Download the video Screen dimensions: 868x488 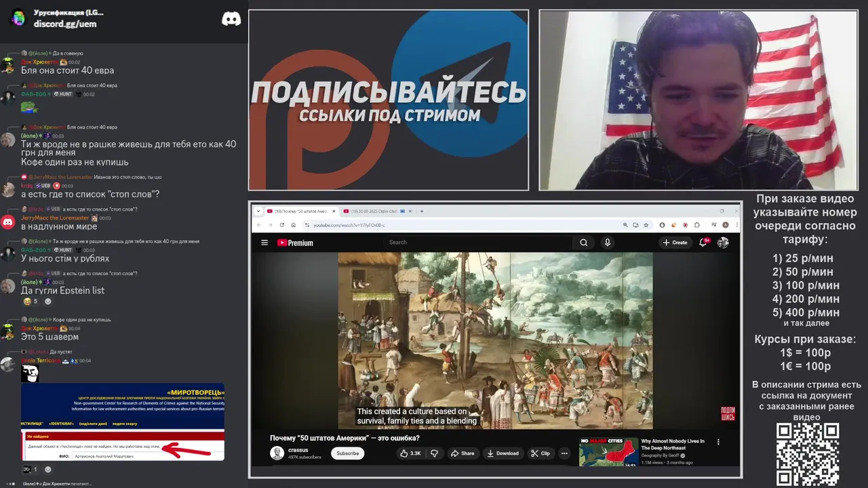pos(502,453)
